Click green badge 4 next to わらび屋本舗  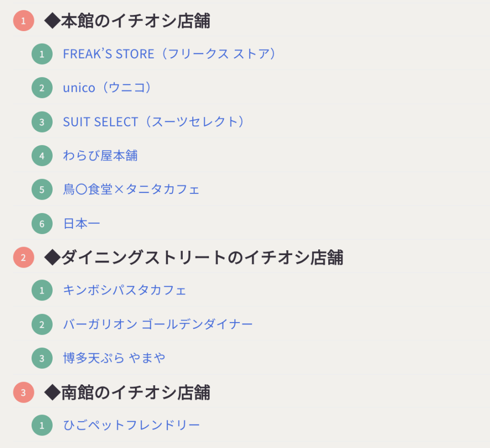42,156
